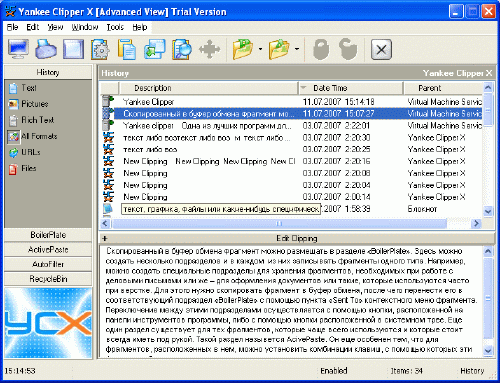Select the New Clipping row at 2:20:04
Viewport: 500px width, 383px height.
click(292, 185)
